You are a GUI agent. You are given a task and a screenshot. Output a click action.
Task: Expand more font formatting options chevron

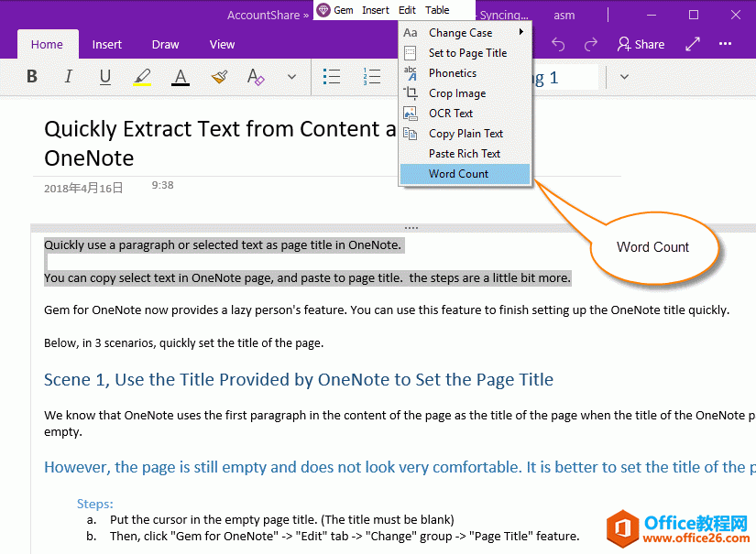pyautogui.click(x=291, y=77)
